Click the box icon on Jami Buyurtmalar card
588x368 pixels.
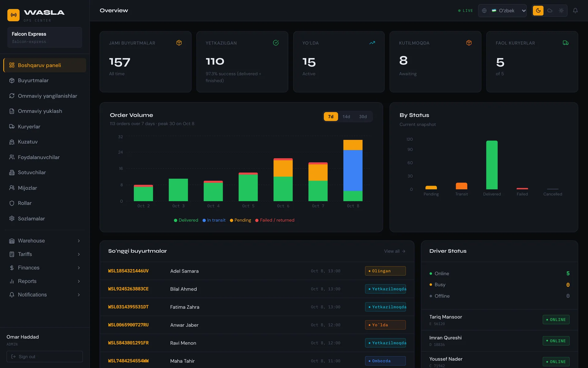[179, 43]
